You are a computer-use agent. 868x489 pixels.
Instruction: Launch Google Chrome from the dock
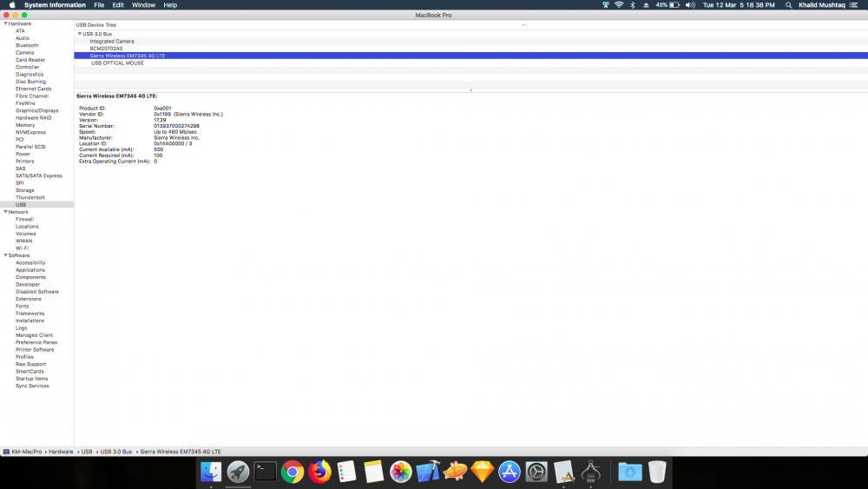(293, 472)
